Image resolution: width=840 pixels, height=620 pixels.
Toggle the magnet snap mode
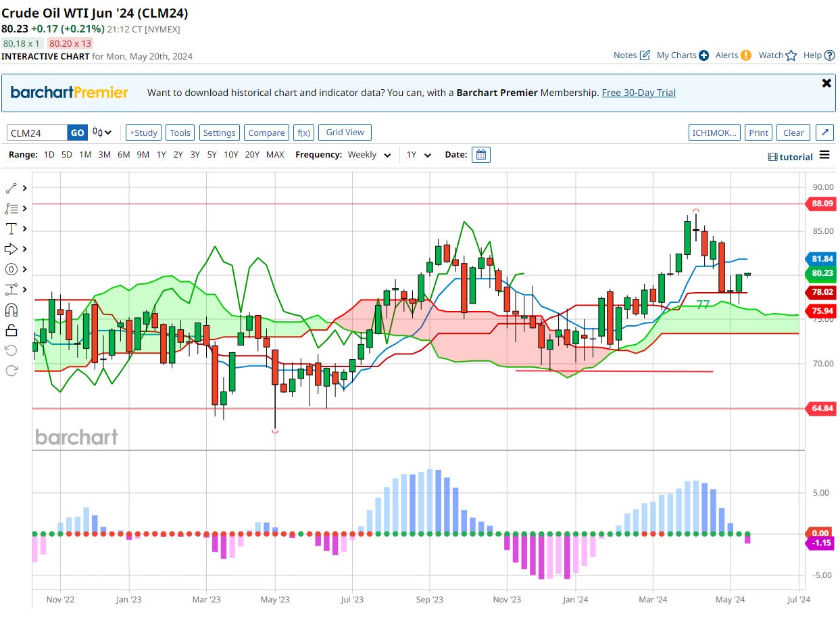[x=11, y=310]
